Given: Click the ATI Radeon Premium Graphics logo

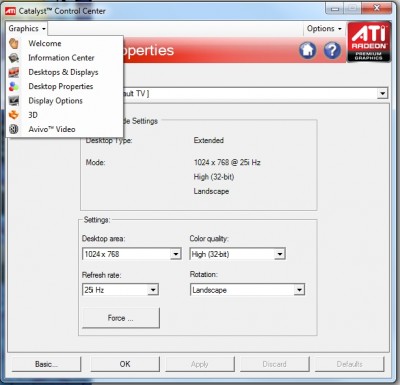Looking at the screenshot, I should point(369,42).
